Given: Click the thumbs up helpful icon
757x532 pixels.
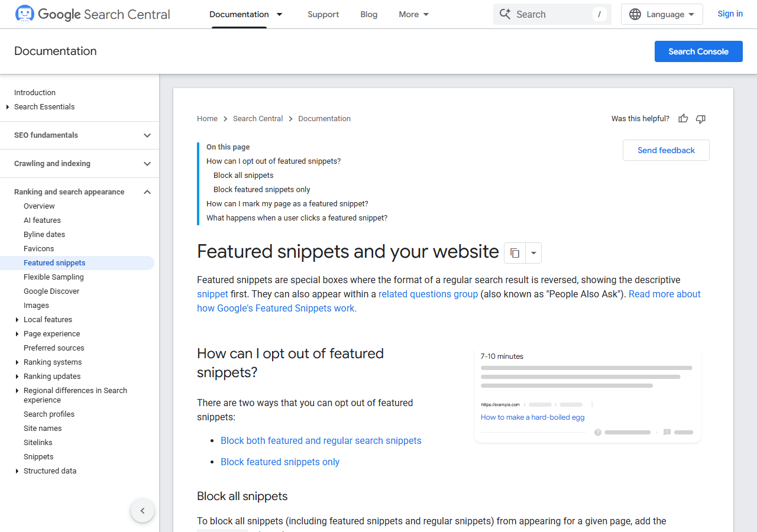Looking at the screenshot, I should [683, 119].
